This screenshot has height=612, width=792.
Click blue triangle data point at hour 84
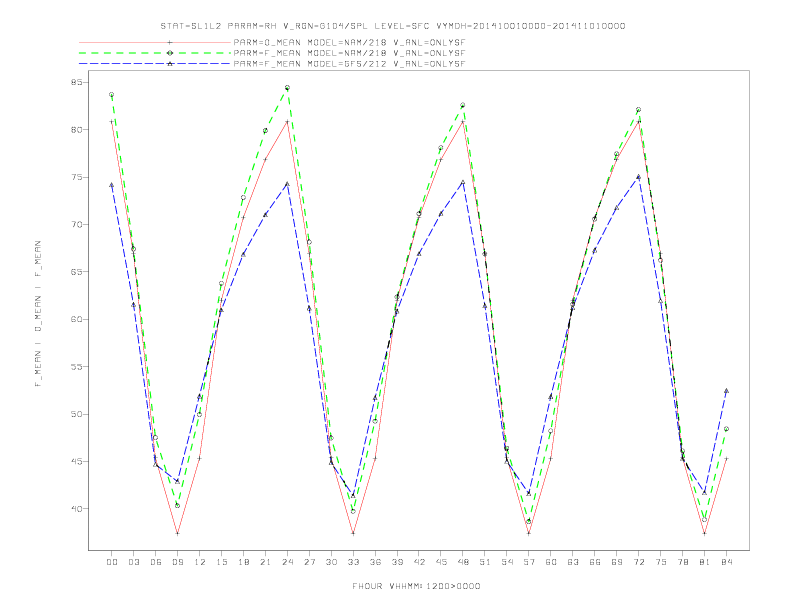tap(726, 390)
